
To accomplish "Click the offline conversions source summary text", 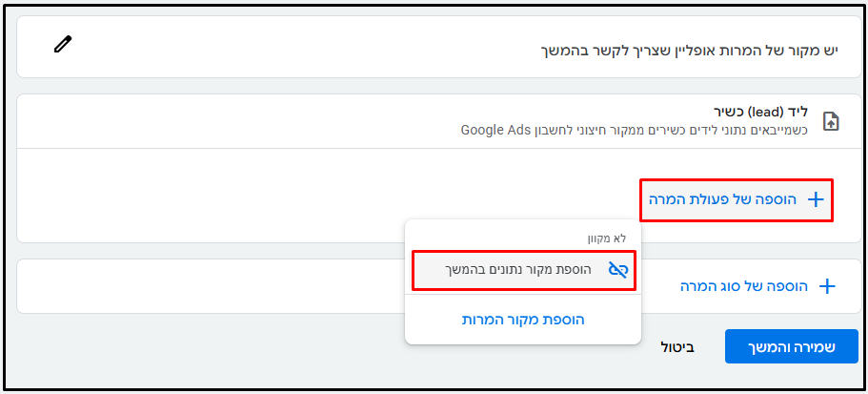I will (689, 51).
